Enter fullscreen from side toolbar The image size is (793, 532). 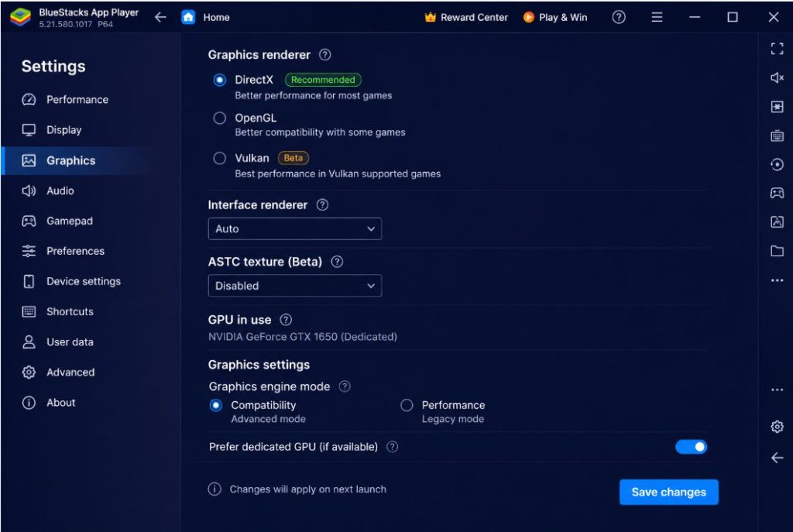pyautogui.click(x=777, y=49)
